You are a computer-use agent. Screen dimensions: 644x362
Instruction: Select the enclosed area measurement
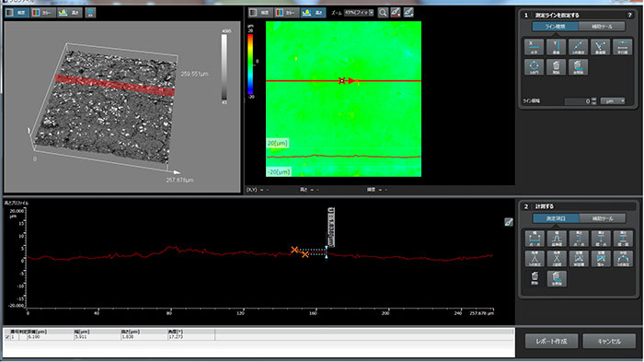pyautogui.click(x=601, y=259)
